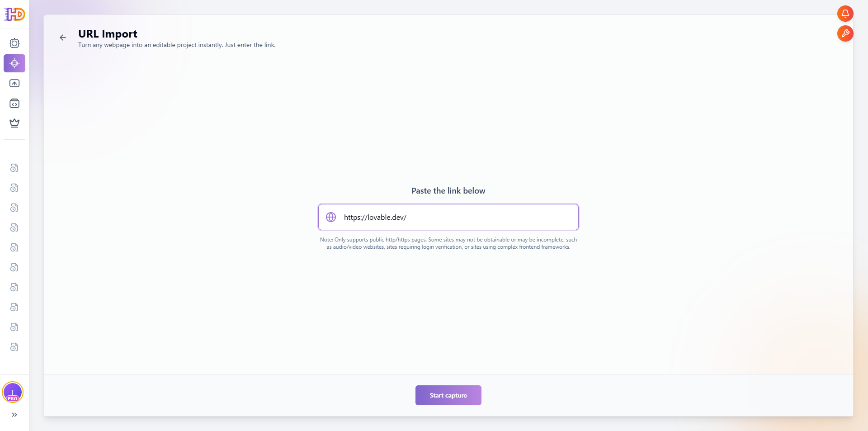Viewport: 868px width, 431px height.
Task: Open the second capture history item in sidebar
Action: coord(14,188)
